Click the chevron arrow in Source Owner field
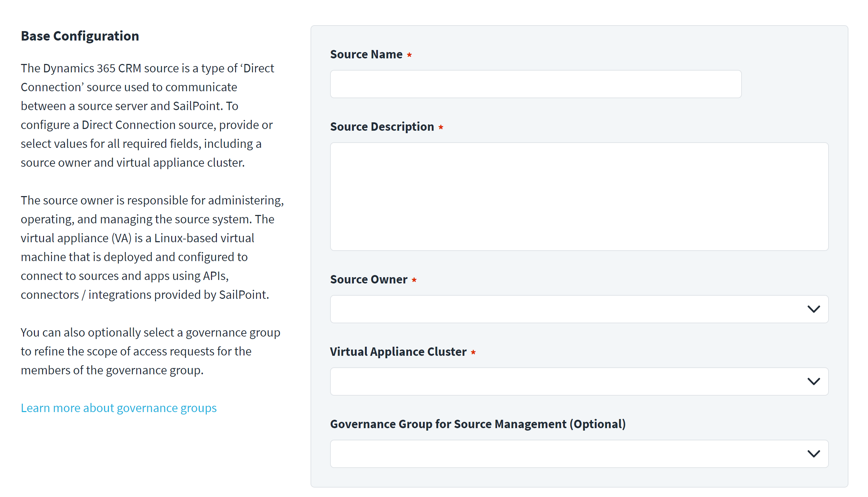The height and width of the screenshot is (497, 868). coord(814,309)
